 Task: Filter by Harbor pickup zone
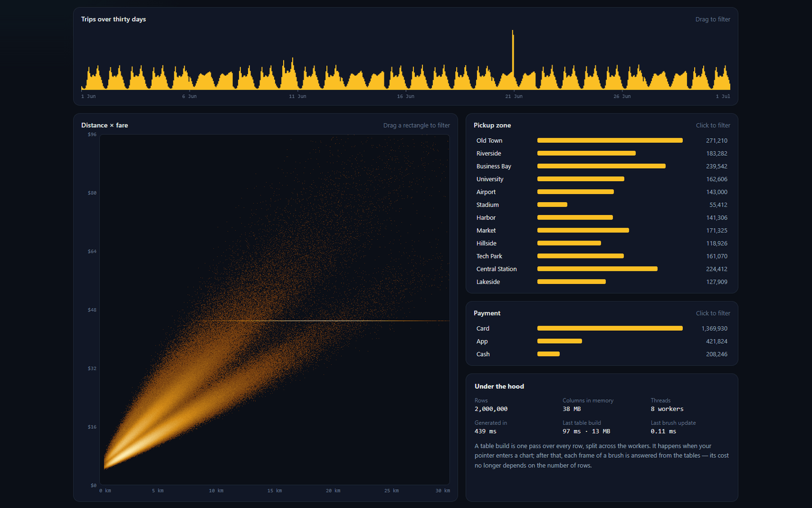pos(602,218)
